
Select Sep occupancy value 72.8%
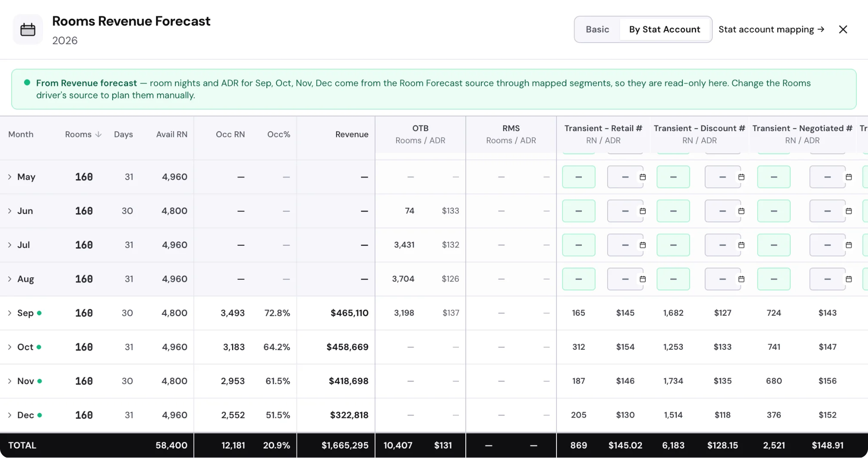click(x=277, y=313)
